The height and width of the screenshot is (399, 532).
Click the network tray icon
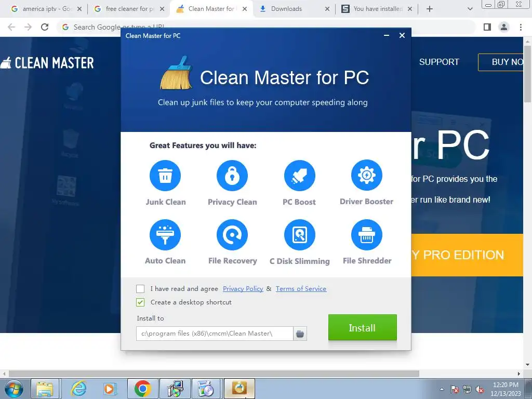coord(467,389)
